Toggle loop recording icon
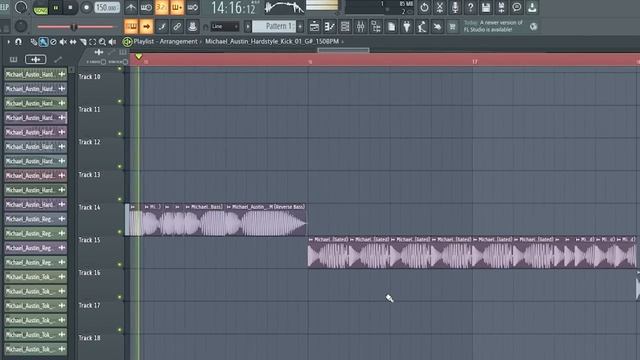Viewport: 640px width, 360px height. (x=193, y=7)
